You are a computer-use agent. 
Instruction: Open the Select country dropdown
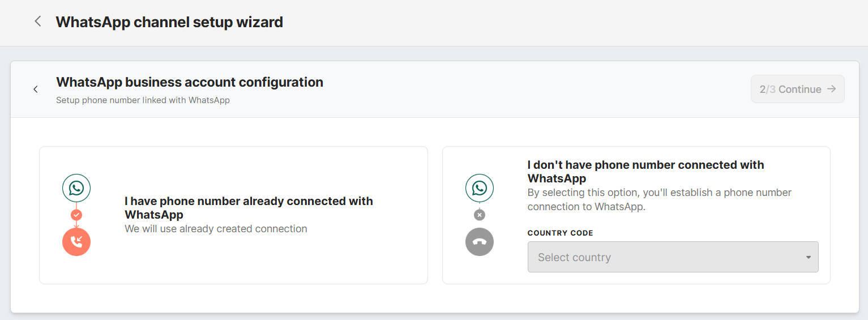click(x=673, y=257)
